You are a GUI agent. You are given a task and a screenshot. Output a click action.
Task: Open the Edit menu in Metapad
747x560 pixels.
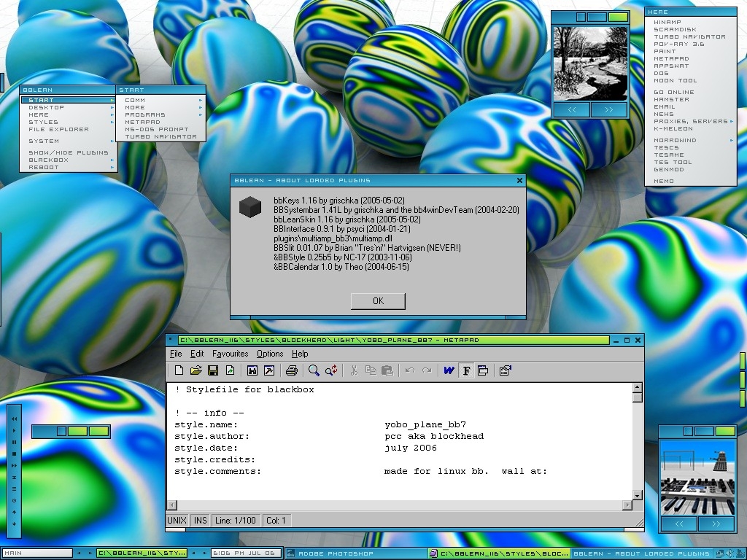[x=197, y=354]
